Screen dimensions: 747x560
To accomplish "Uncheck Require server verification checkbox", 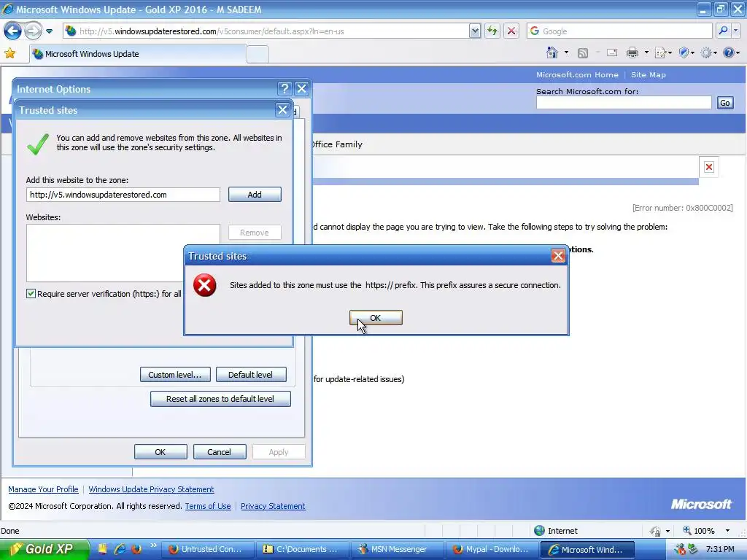I will coord(31,293).
